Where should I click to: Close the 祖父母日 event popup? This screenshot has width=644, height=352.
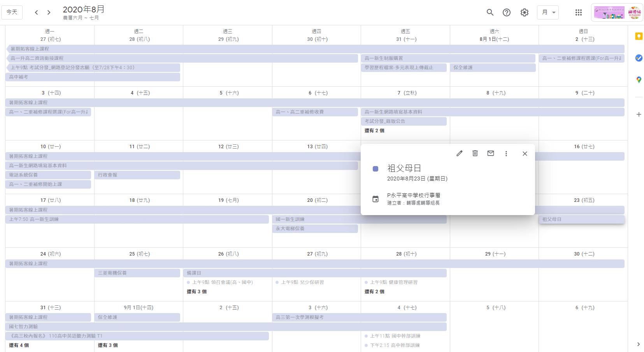point(525,154)
